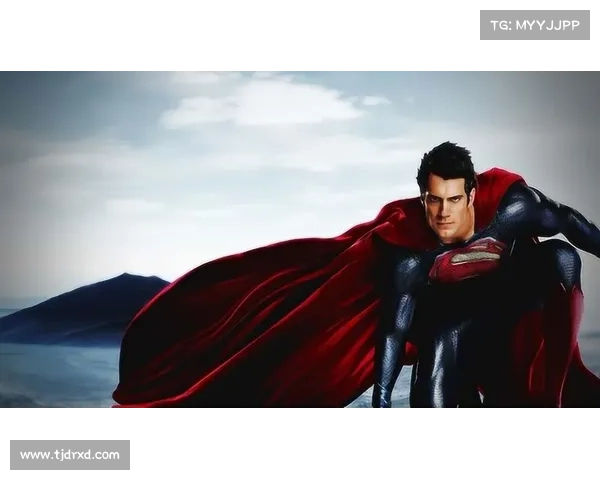Image resolution: width=600 pixels, height=480 pixels.
Task: Click the hero's dark hair
Action: tap(447, 162)
